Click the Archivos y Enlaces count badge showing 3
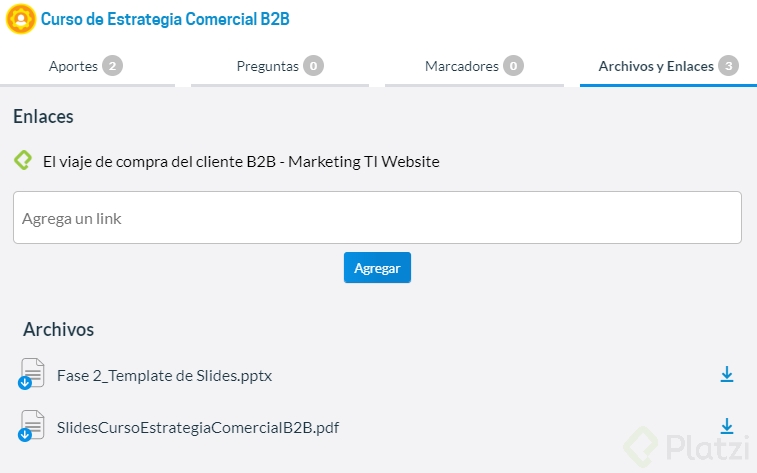757x473 pixels. pos(729,66)
